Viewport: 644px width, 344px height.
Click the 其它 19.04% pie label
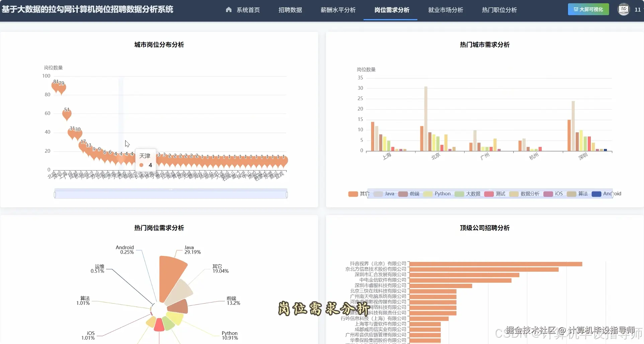(x=221, y=269)
